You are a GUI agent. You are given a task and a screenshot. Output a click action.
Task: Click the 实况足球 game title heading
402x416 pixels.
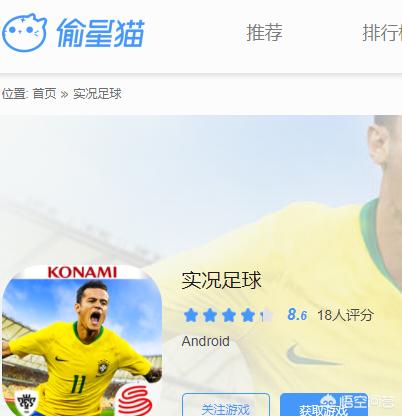221,280
